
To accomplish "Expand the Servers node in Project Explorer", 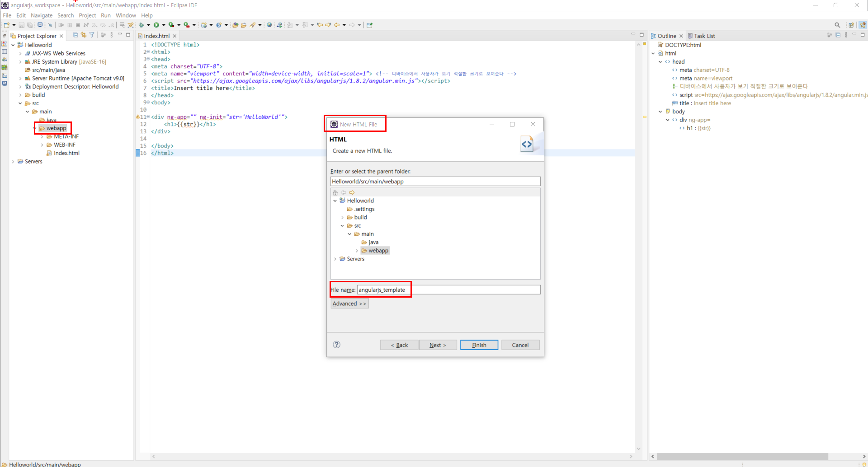I will pos(13,161).
